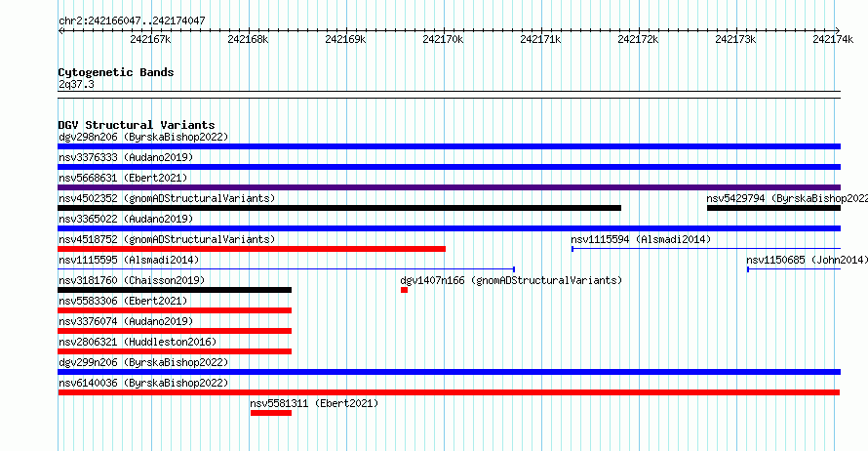This screenshot has height=451, width=868.
Task: Click the thin blue line under nsv1150685
Action: click(x=794, y=269)
